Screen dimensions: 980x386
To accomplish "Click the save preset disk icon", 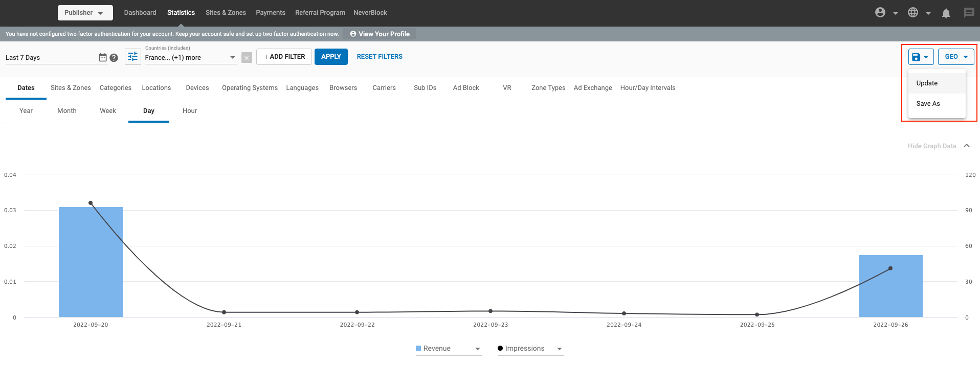I will (917, 57).
